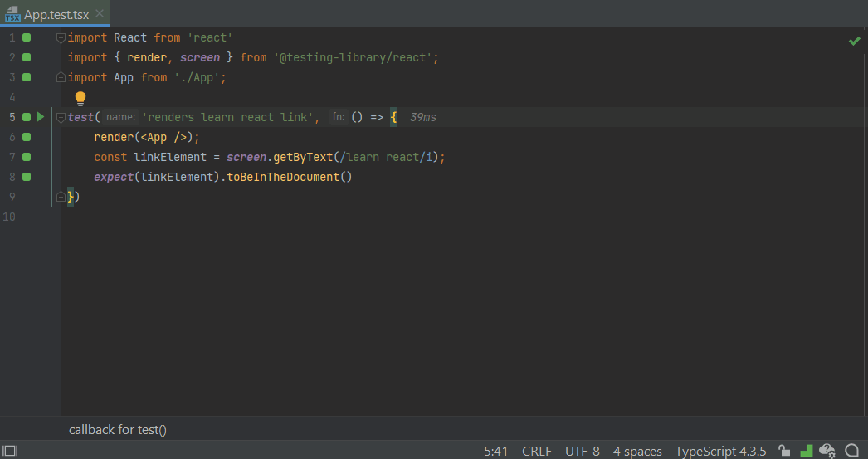Image resolution: width=868 pixels, height=459 pixels.
Task: Click the yellow lightbulb intention icon
Action: 80,98
